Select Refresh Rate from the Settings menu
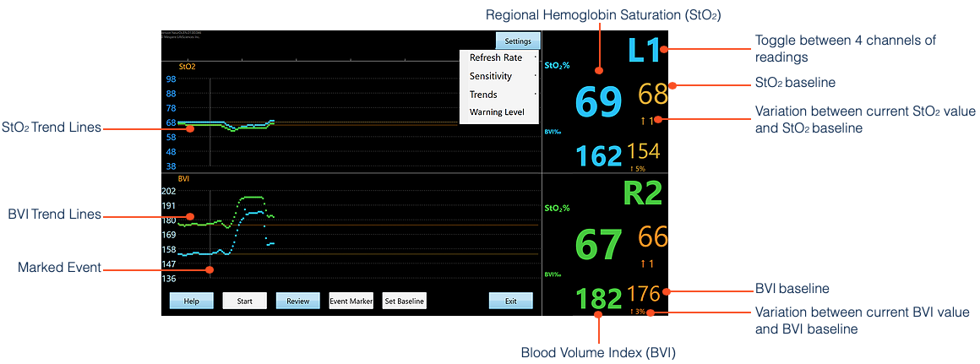 point(497,57)
